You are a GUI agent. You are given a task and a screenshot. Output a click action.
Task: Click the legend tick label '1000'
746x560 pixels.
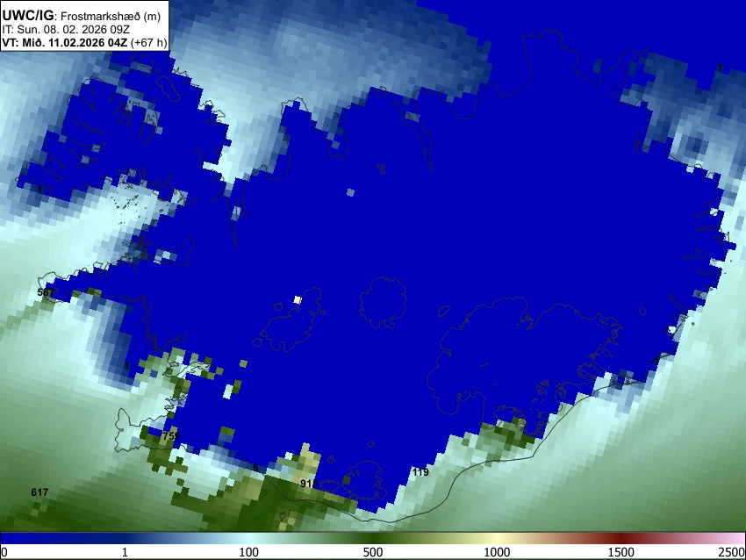497,552
